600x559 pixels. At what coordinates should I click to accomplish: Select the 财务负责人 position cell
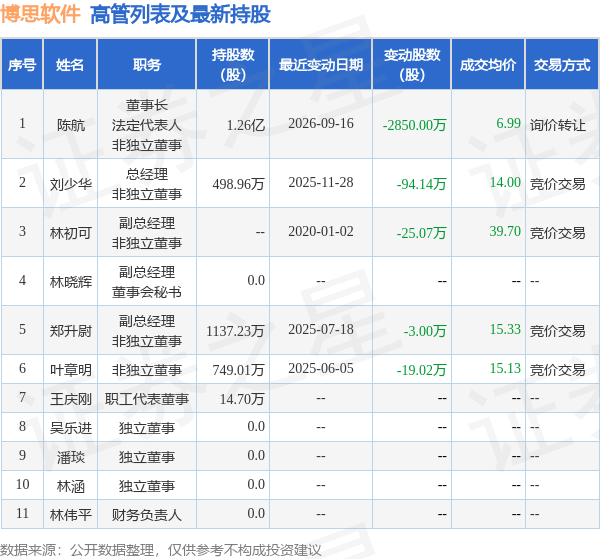tap(147, 515)
